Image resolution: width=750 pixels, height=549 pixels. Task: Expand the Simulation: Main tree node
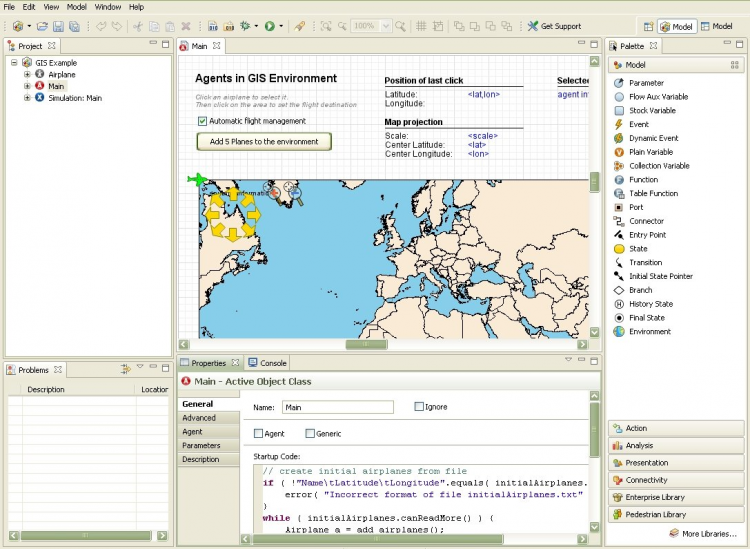point(27,98)
